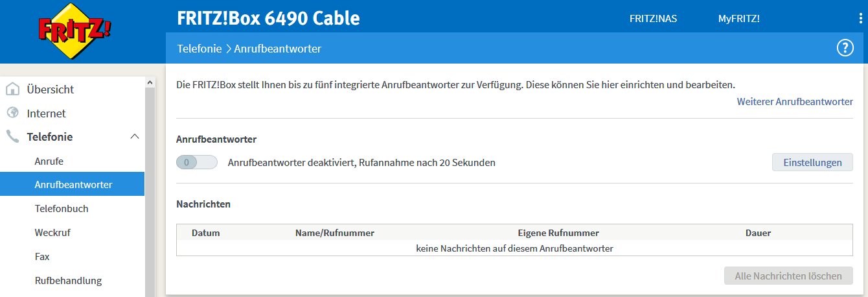Click the Internet globe icon
The width and height of the screenshot is (868, 297).
(x=13, y=113)
